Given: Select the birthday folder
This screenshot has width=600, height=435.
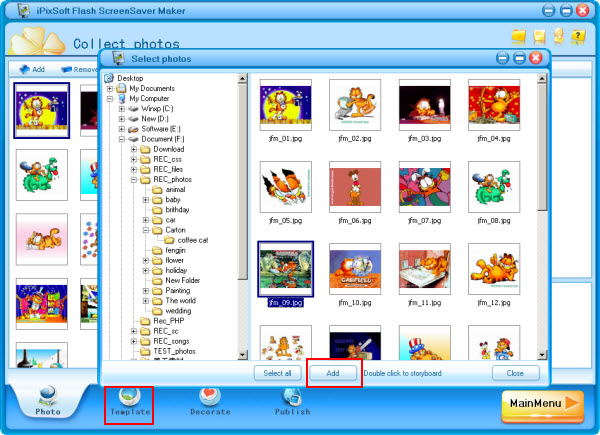Looking at the screenshot, I should 177,210.
